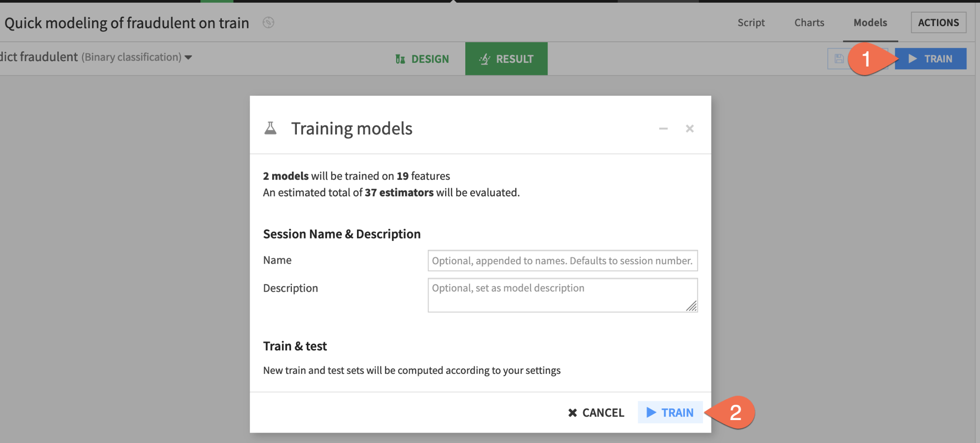Click the circular icon beside the analysis title
980x443 pixels.
(268, 22)
